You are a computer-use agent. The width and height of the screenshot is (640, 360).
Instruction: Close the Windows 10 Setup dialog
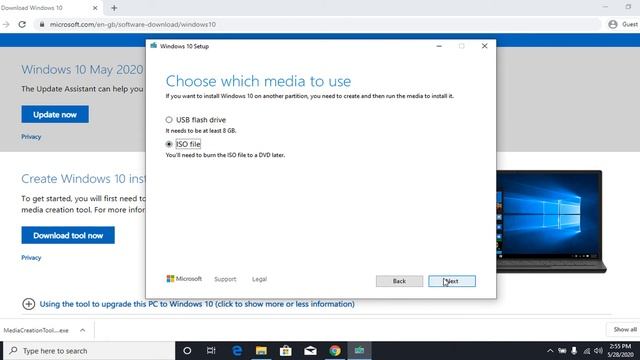tap(484, 46)
